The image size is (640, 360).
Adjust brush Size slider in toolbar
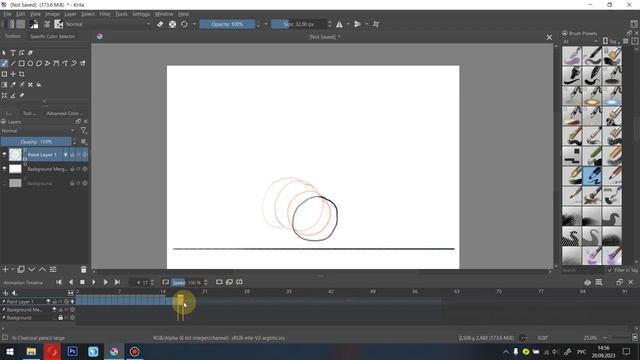(x=299, y=24)
